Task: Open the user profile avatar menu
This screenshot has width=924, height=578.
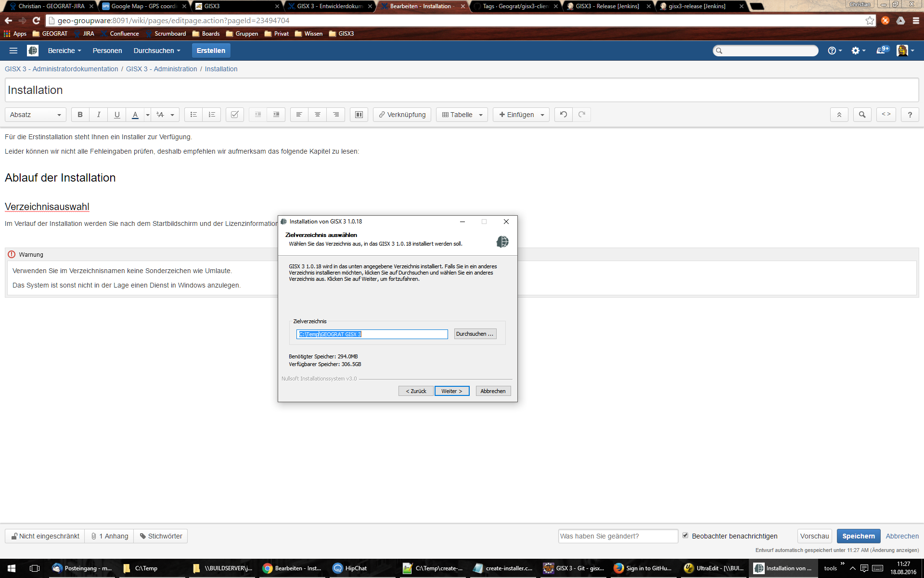Action: tap(905, 51)
